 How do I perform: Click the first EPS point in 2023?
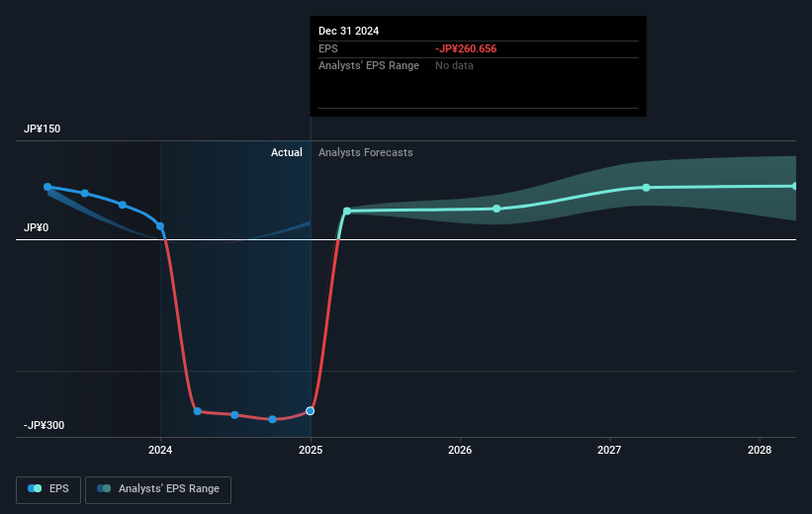coord(47,187)
